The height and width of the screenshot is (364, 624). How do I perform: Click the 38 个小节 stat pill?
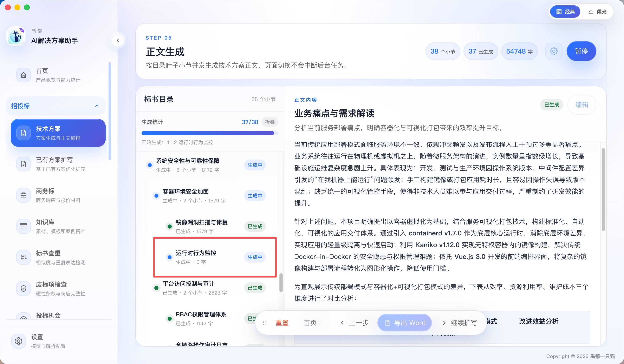(443, 51)
